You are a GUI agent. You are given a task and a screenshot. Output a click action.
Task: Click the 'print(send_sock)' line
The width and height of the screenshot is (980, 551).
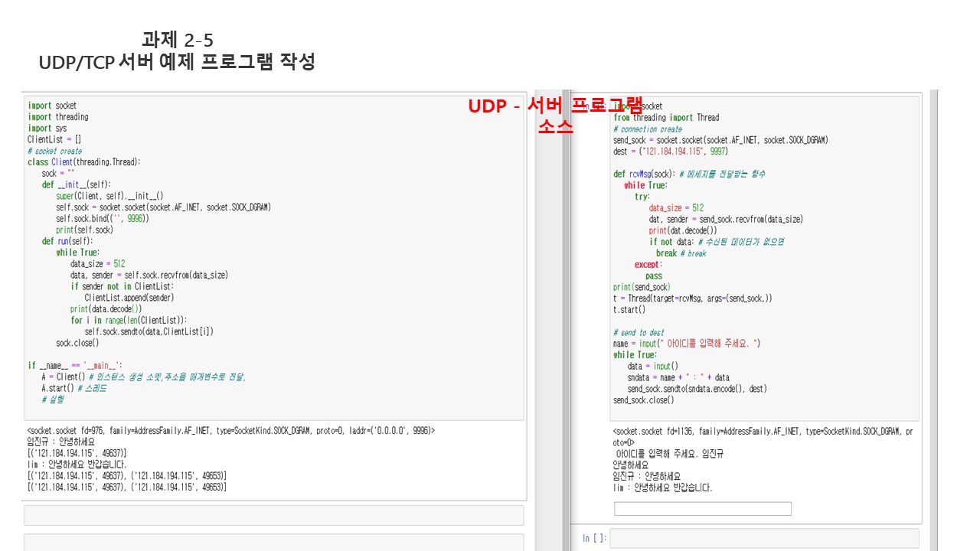pyautogui.click(x=642, y=287)
